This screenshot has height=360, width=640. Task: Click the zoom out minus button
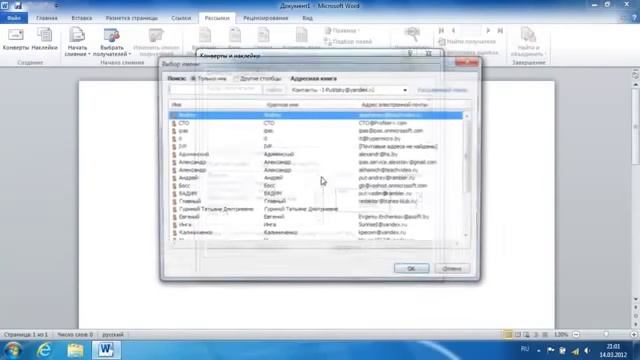[x=576, y=334]
